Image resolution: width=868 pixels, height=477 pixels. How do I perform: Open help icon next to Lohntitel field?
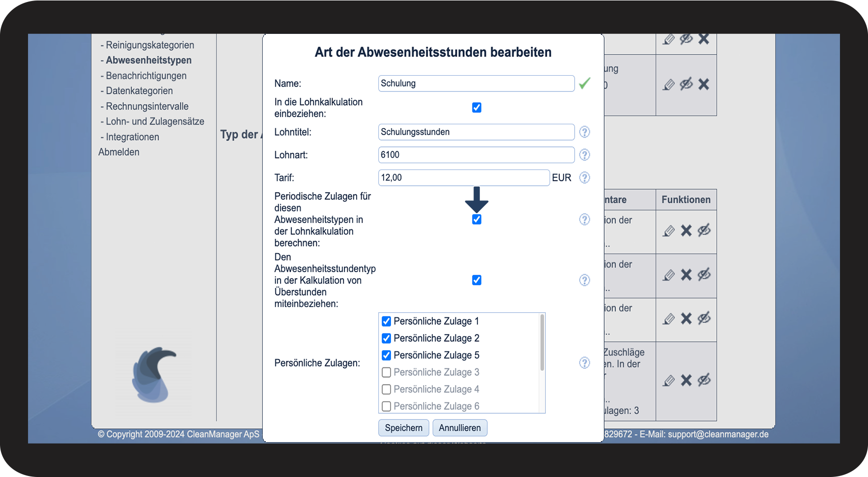584,132
